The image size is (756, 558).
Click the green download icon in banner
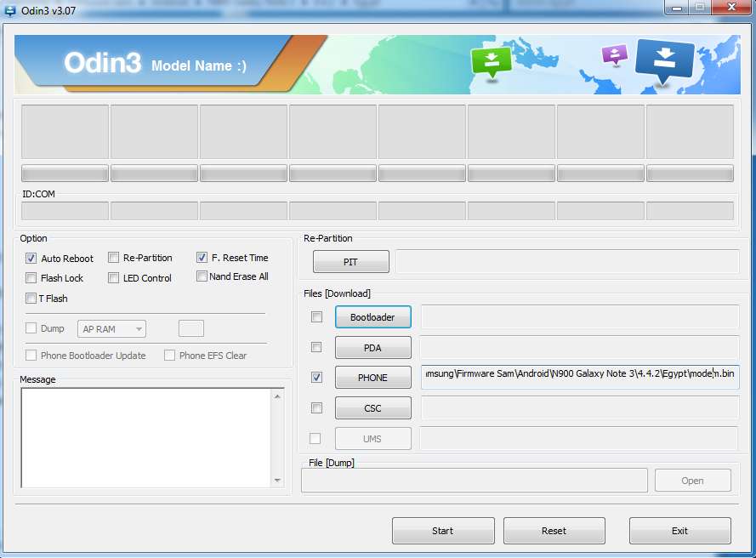(x=492, y=62)
